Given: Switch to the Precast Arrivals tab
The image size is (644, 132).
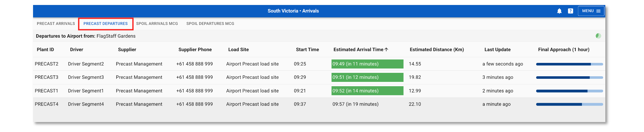Looking at the screenshot, I should click(56, 24).
